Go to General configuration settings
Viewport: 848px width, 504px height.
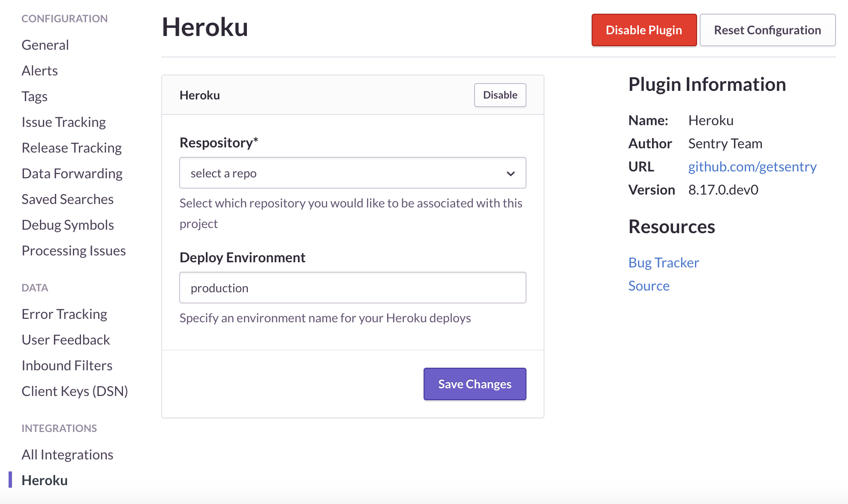pyautogui.click(x=45, y=45)
